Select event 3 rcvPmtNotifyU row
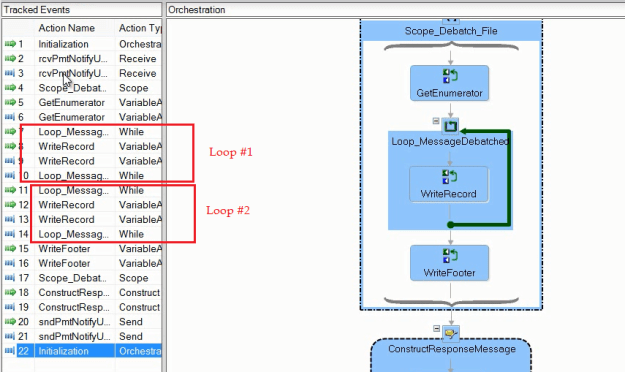The height and width of the screenshot is (372, 625). pos(82,73)
